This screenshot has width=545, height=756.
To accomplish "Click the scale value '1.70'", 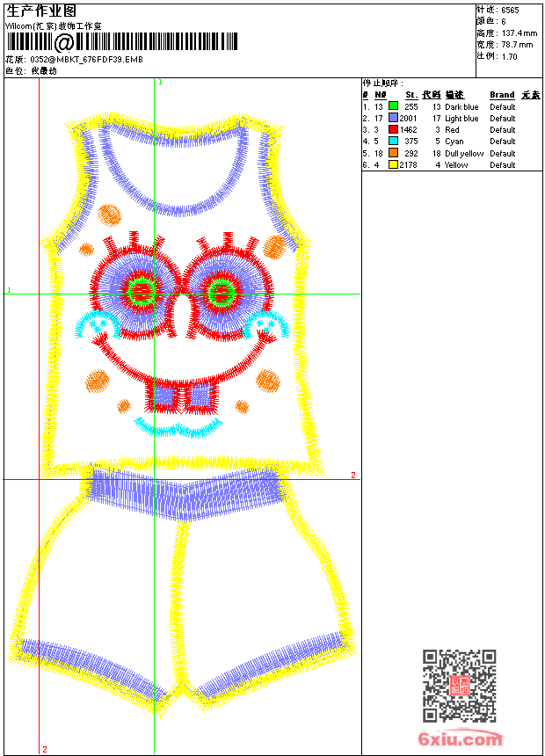I will [x=509, y=57].
